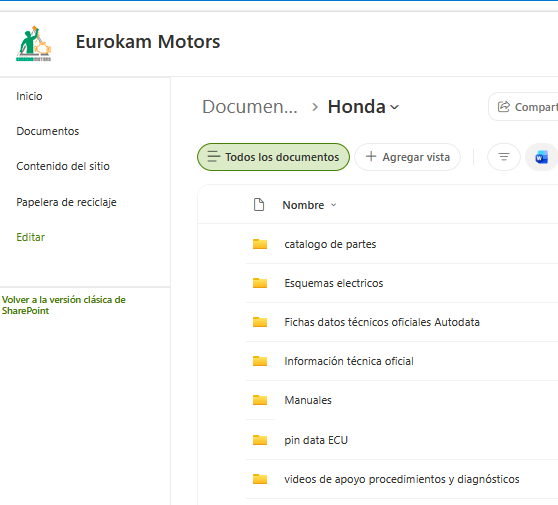558x505 pixels.
Task: Open the Manuales folder
Action: (308, 400)
